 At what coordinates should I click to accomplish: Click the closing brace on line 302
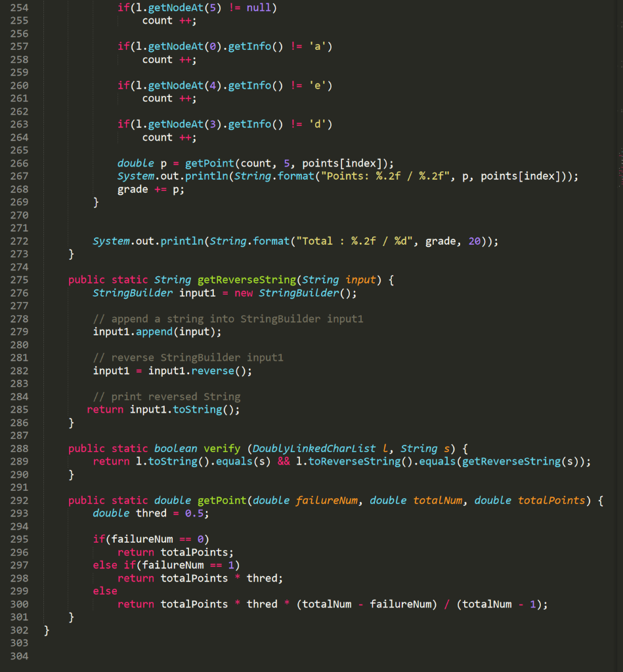47,631
